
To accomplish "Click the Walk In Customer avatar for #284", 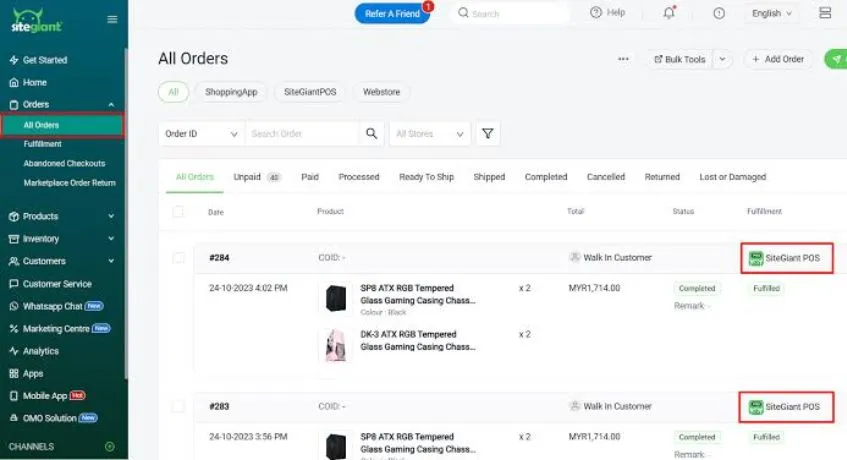I will click(575, 258).
